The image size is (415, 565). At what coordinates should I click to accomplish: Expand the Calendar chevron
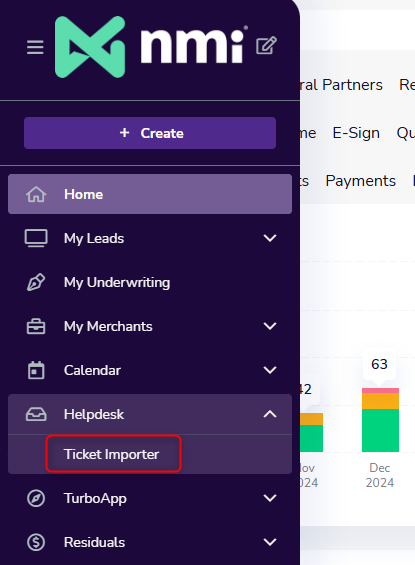[x=270, y=370]
